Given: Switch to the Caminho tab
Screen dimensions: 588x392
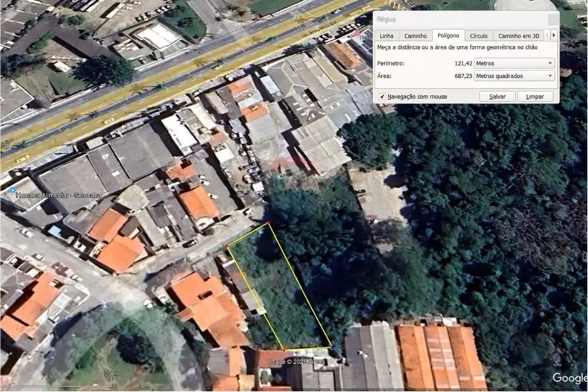Looking at the screenshot, I should (x=416, y=36).
